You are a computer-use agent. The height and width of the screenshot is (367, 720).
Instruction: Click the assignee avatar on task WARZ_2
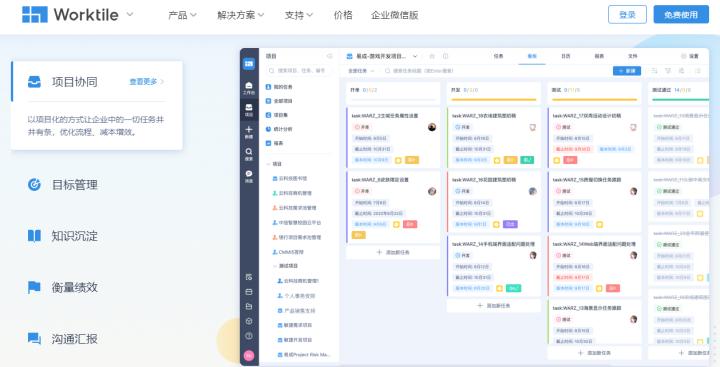click(x=432, y=127)
